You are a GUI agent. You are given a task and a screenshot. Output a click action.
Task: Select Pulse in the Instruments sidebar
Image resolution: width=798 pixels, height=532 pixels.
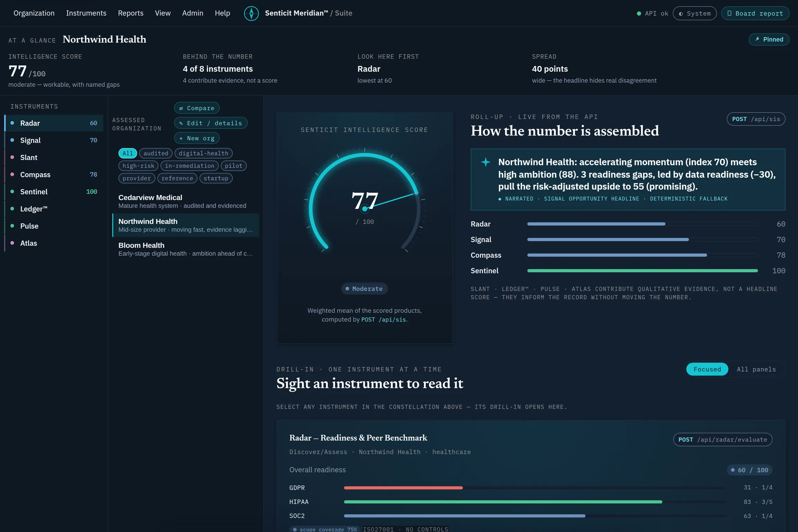click(54, 226)
